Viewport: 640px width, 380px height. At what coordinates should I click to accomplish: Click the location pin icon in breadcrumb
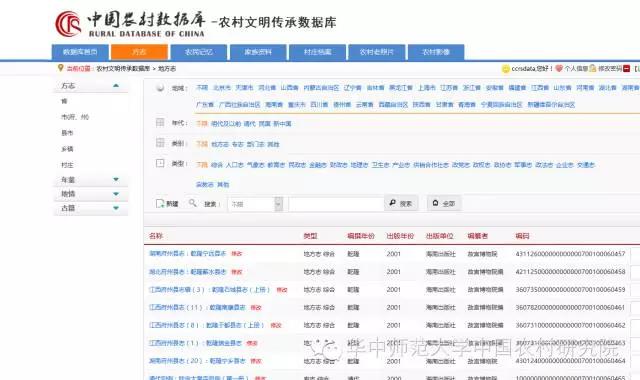click(x=61, y=68)
